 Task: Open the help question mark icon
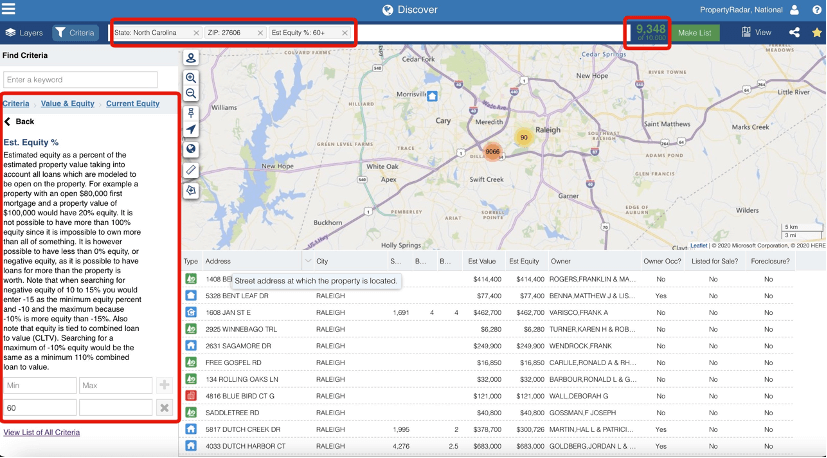(816, 9)
